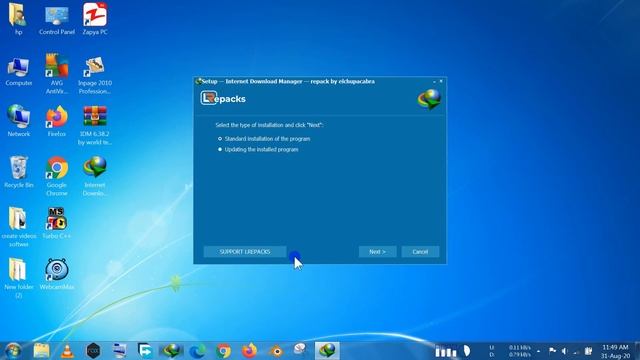
Task: Open the Control Panel desktop icon
Action: click(x=57, y=19)
